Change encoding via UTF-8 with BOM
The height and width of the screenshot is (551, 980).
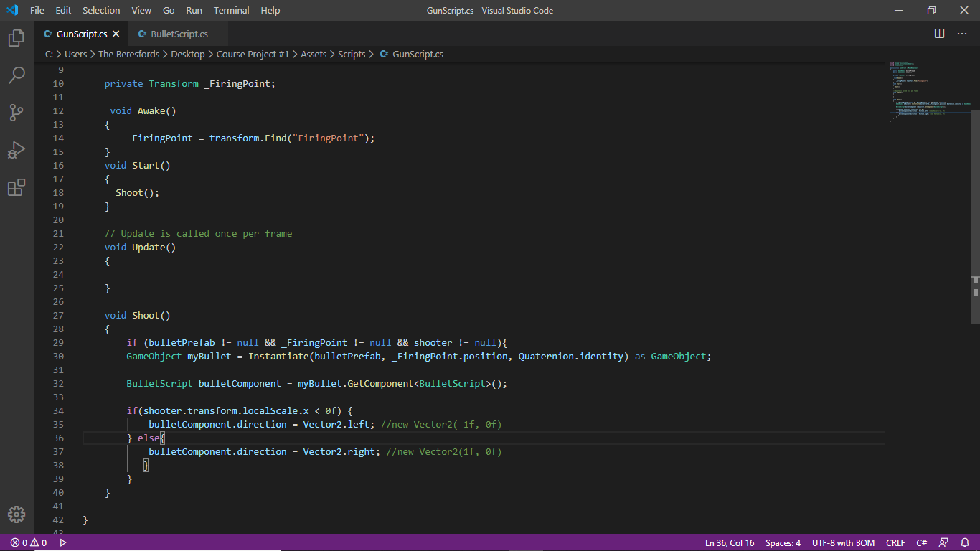[843, 543]
